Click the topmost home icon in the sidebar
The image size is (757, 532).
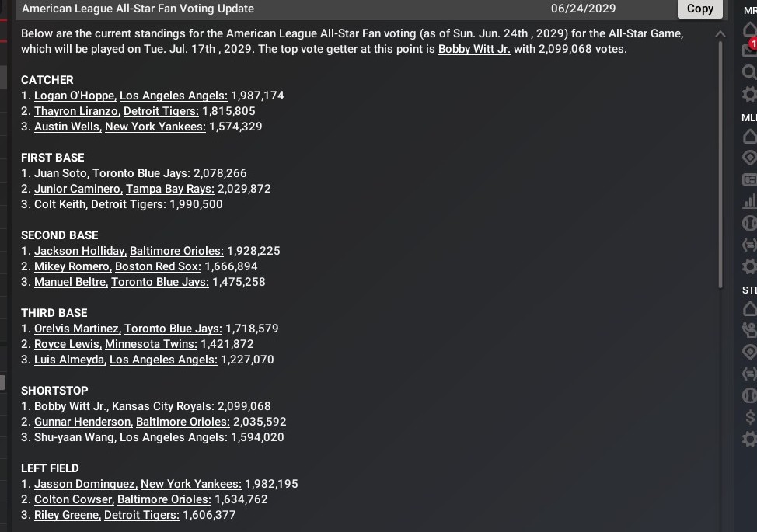click(x=749, y=29)
